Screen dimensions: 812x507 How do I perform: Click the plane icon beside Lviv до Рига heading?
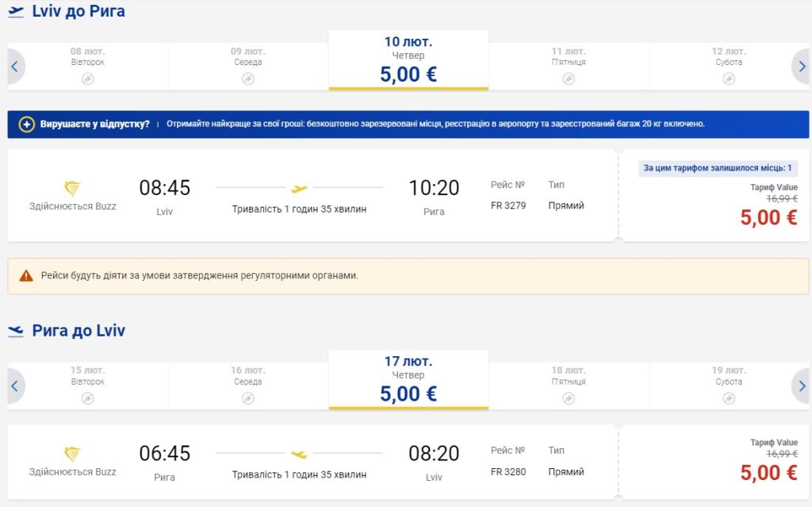click(16, 12)
